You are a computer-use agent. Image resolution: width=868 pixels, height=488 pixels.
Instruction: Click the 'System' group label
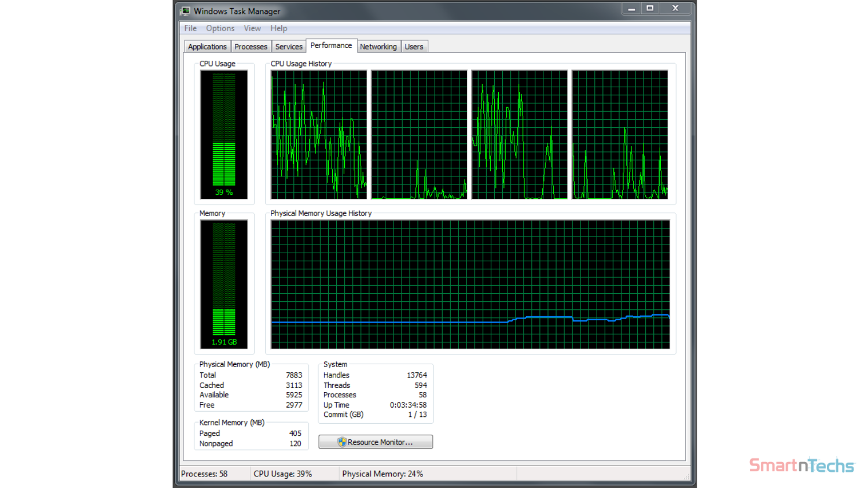click(335, 364)
